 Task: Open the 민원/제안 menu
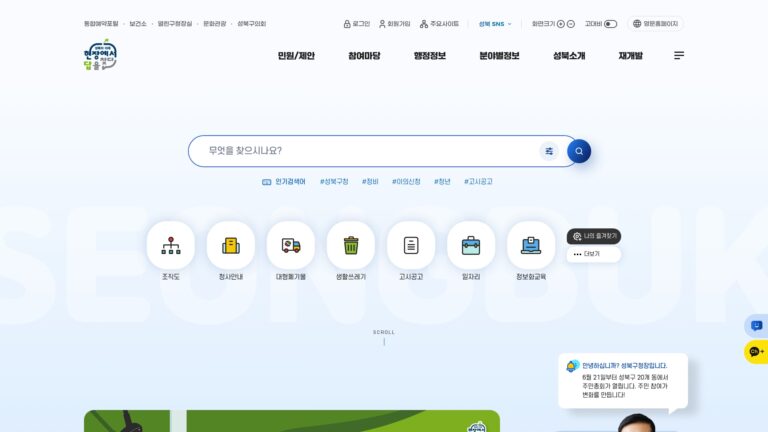(x=296, y=56)
